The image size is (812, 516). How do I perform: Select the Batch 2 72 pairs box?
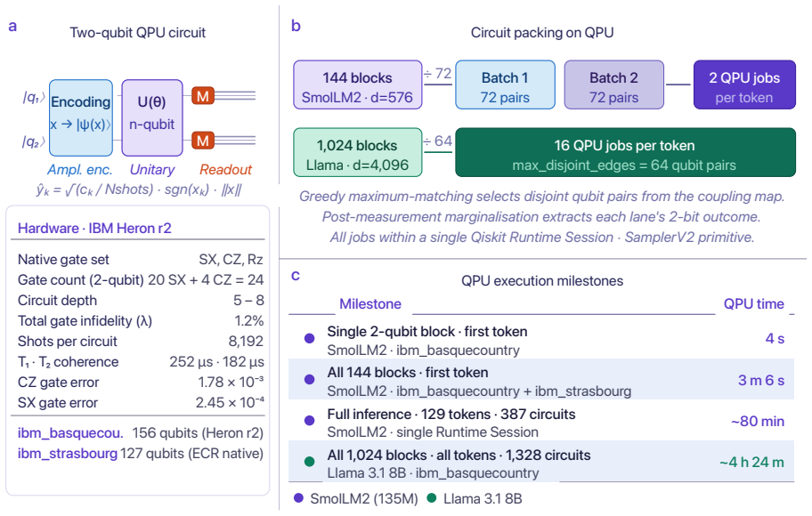tap(613, 85)
